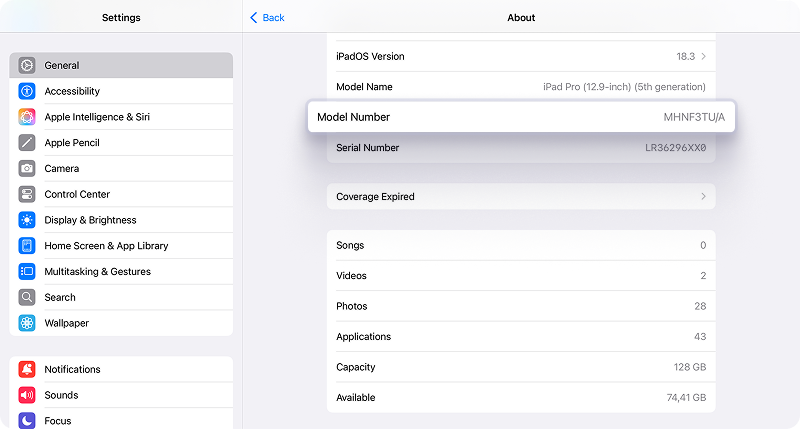Tap the Serial Number value LR36296XX0

tap(675, 148)
